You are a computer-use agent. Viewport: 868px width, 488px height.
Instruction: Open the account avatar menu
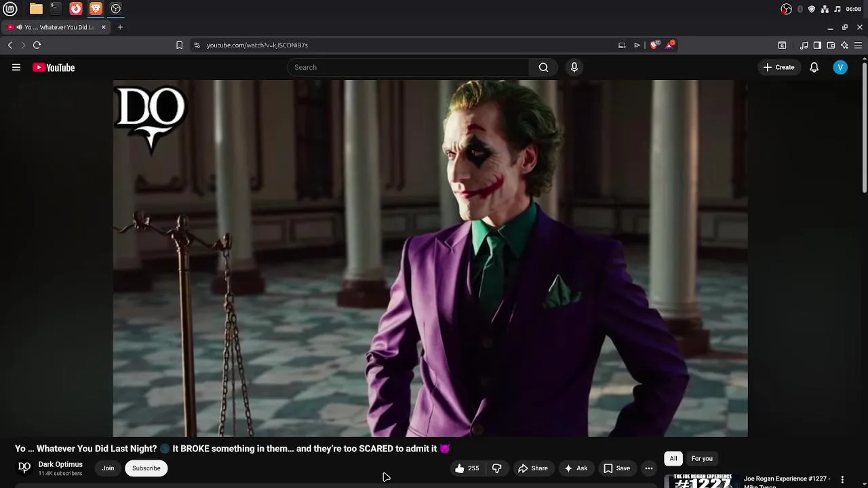[x=840, y=67]
